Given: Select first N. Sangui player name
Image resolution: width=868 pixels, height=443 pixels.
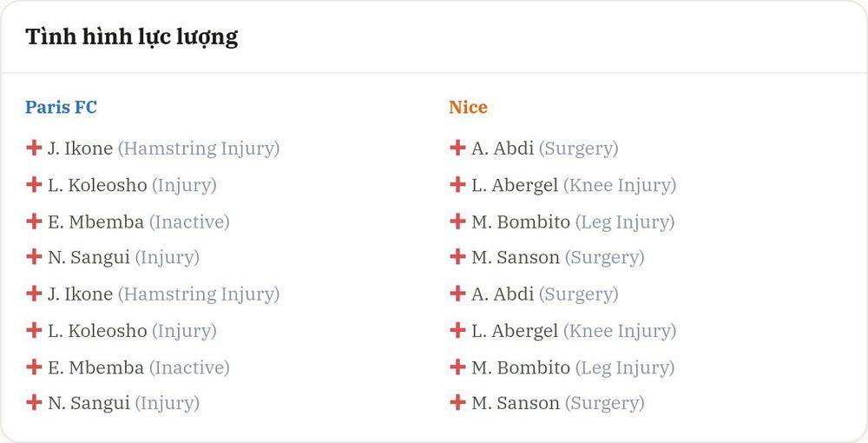Looking at the screenshot, I should tap(89, 257).
